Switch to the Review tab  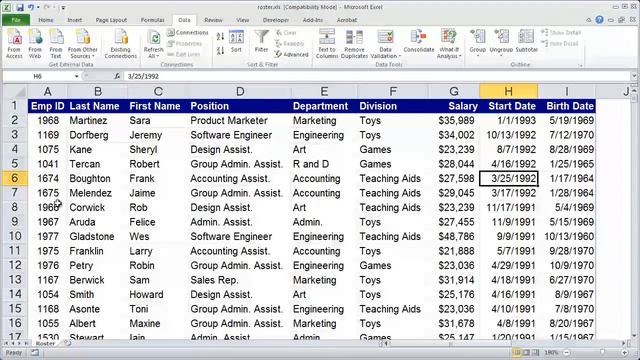(x=213, y=20)
